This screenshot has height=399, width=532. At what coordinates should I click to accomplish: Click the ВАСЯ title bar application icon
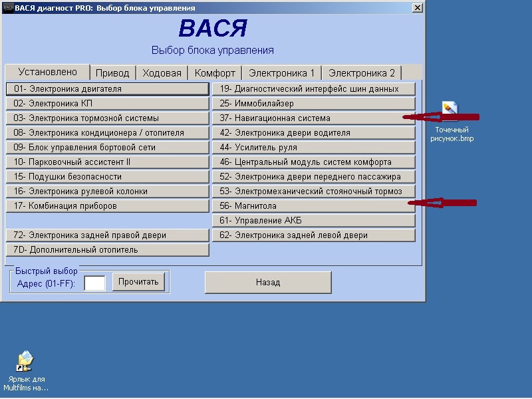click(x=7, y=8)
